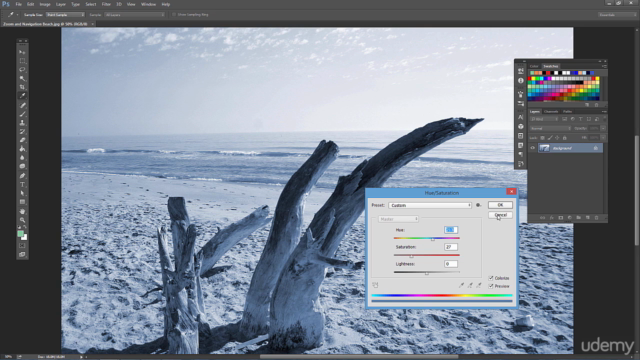
Task: Uncheck the Preview checkbox
Action: click(491, 286)
